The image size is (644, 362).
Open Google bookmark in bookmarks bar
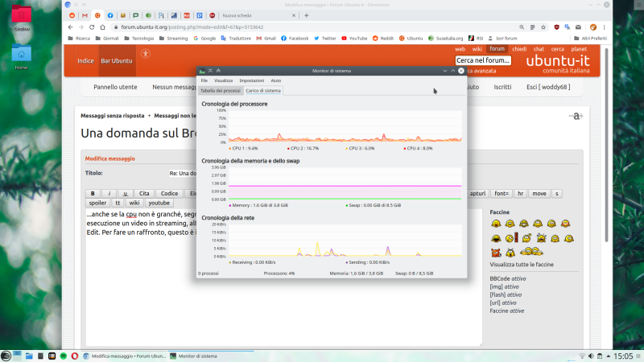pyautogui.click(x=204, y=38)
